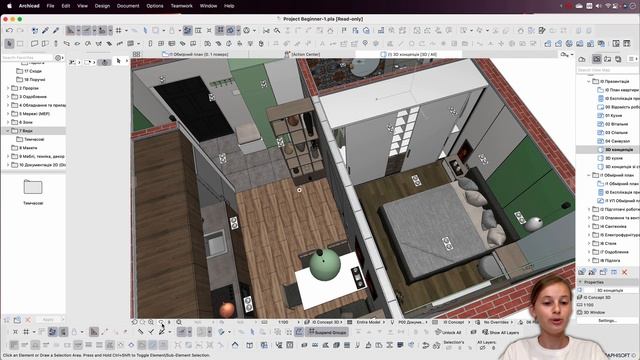The height and width of the screenshot is (360, 640).
Task: Switch to the floor plan tab
Action: click(x=195, y=54)
